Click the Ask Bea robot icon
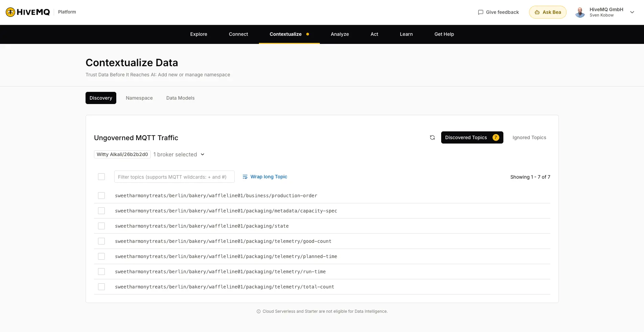This screenshot has height=332, width=644. pyautogui.click(x=537, y=12)
